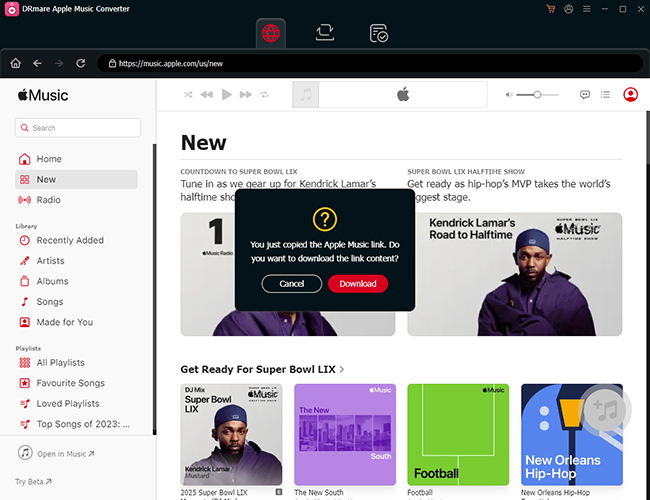Click the Countdown to Super Bowl LIX heading
Screen dimensions: 650x500
point(239,171)
